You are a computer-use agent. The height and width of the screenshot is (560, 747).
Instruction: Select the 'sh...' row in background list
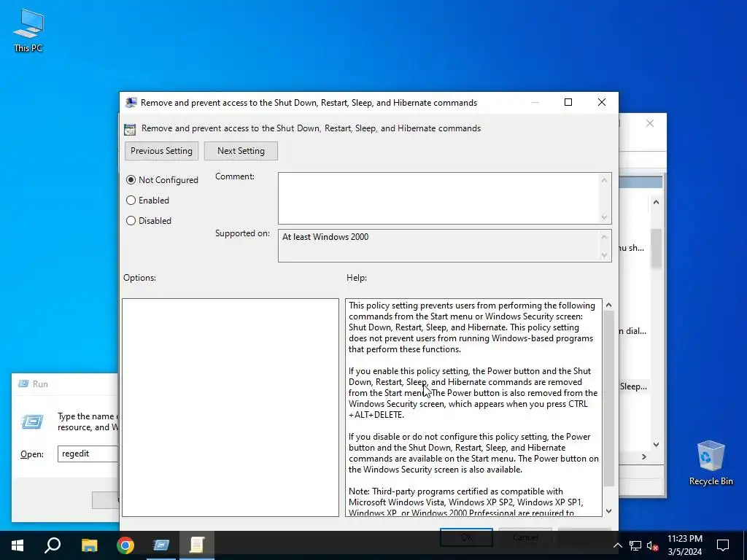point(632,248)
